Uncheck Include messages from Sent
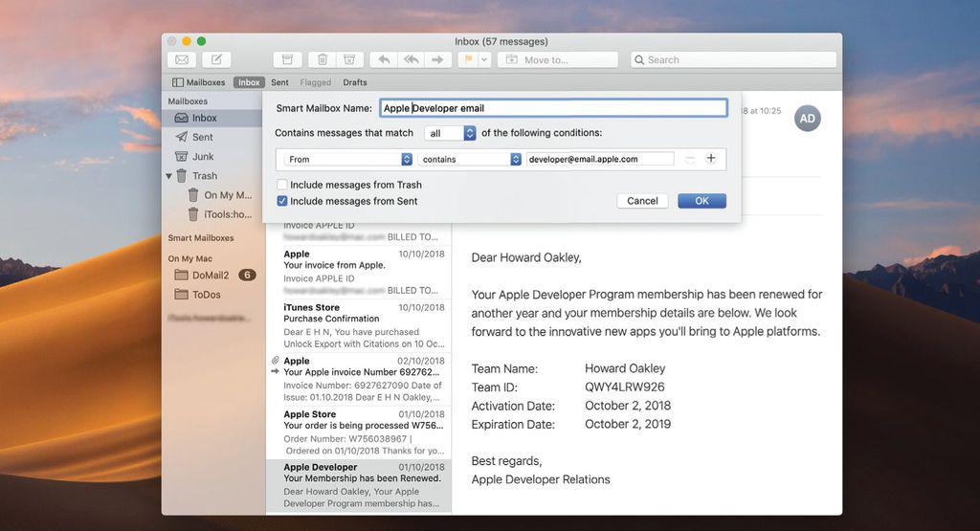This screenshot has width=980, height=531. pos(282,201)
